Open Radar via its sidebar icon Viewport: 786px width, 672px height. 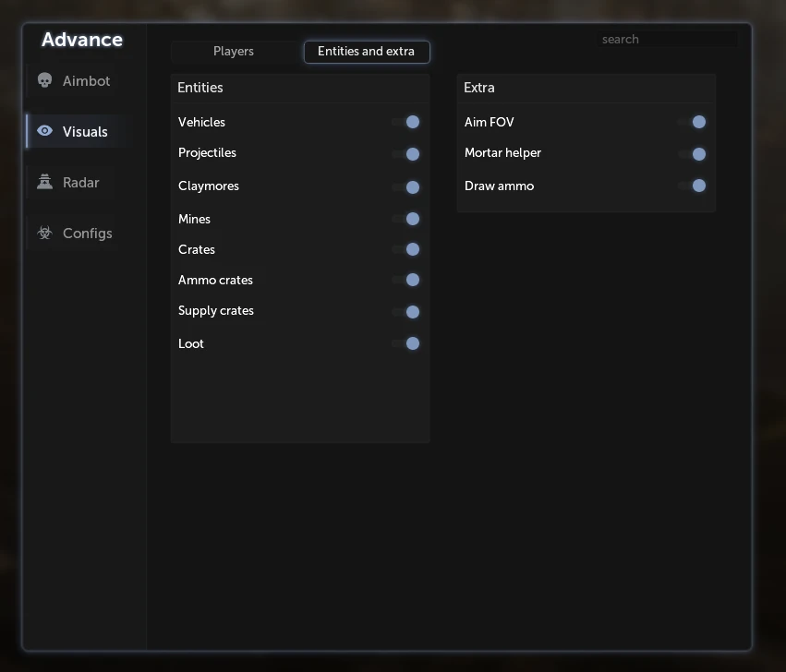click(x=44, y=182)
